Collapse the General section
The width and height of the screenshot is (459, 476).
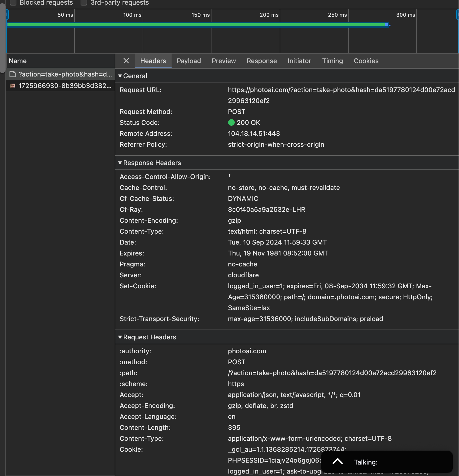coord(120,76)
